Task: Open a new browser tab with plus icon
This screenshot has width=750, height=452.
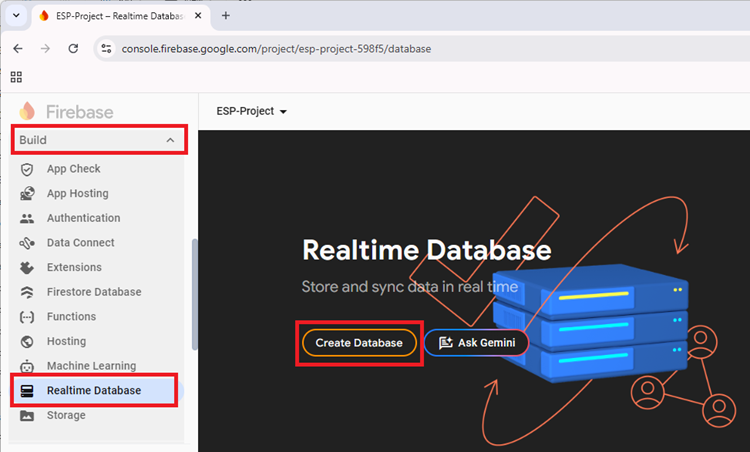Action: [x=226, y=16]
